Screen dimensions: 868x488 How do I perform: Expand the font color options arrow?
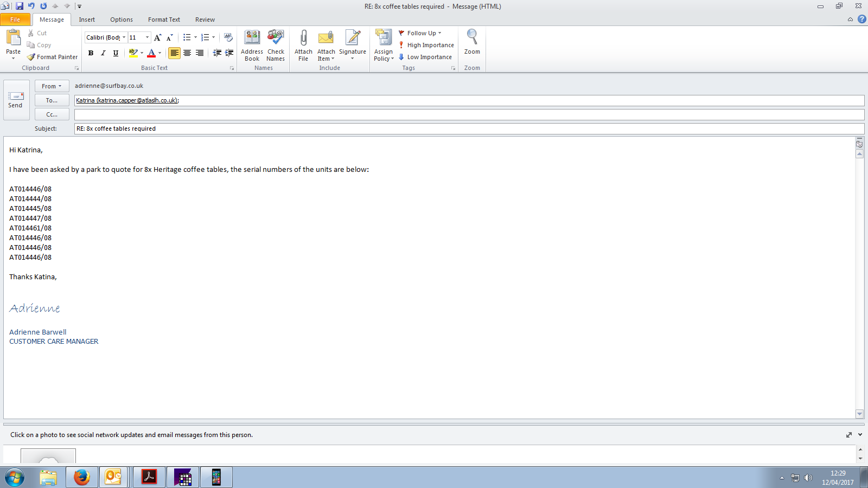pyautogui.click(x=159, y=53)
